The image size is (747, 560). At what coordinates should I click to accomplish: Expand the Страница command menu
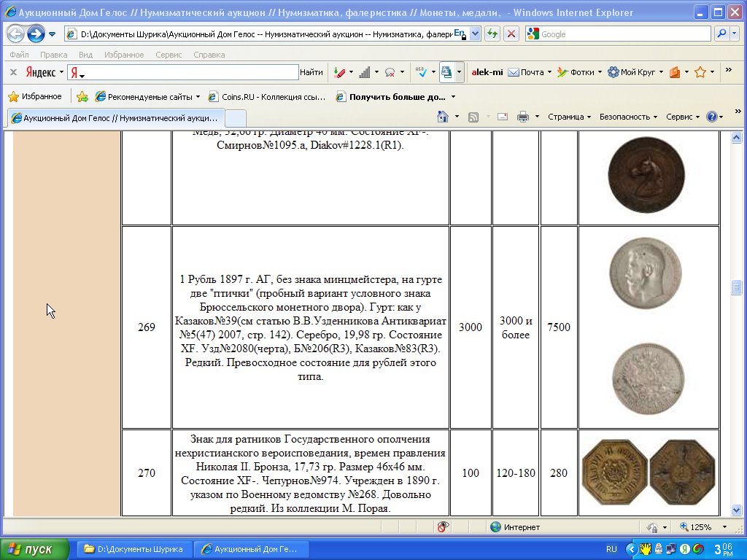tap(569, 117)
